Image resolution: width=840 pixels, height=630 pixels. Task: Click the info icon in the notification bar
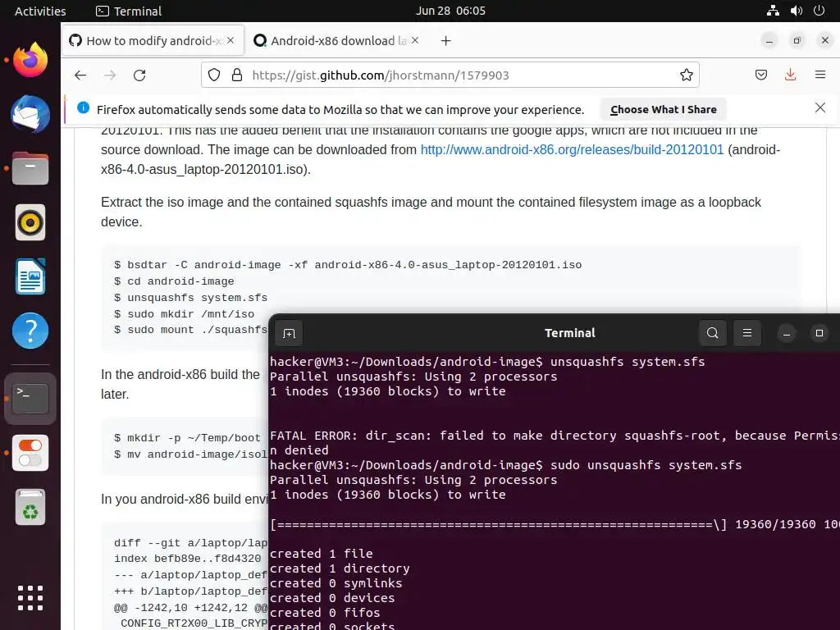click(83, 107)
